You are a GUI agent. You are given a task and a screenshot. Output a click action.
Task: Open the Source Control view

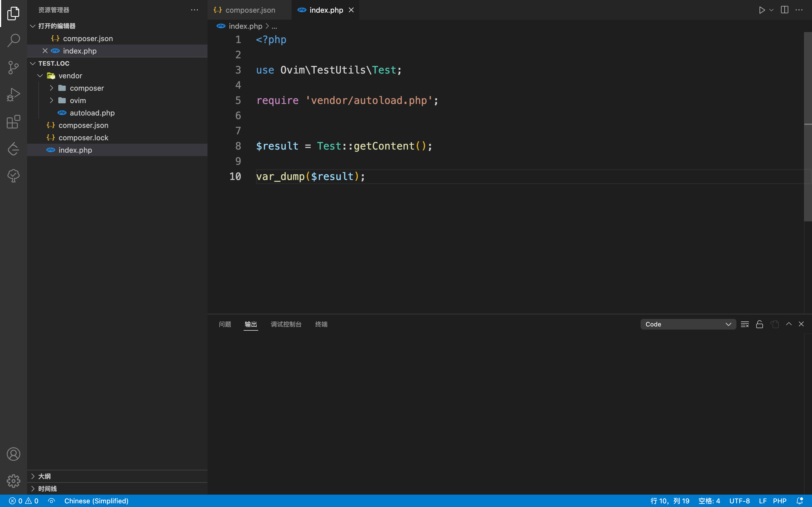click(x=14, y=67)
